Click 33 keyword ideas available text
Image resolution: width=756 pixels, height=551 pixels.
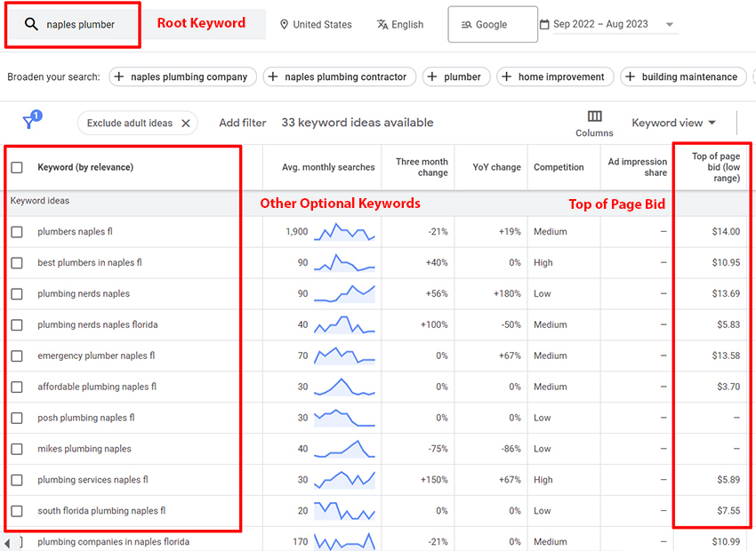tap(358, 123)
